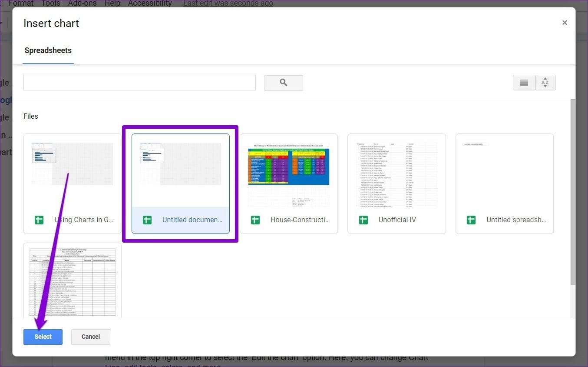
Task: Switch to list view icon
Action: [x=524, y=83]
